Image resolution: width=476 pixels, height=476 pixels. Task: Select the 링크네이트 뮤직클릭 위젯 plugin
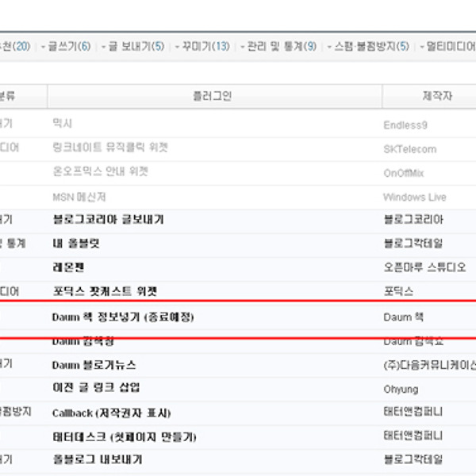tap(110, 148)
